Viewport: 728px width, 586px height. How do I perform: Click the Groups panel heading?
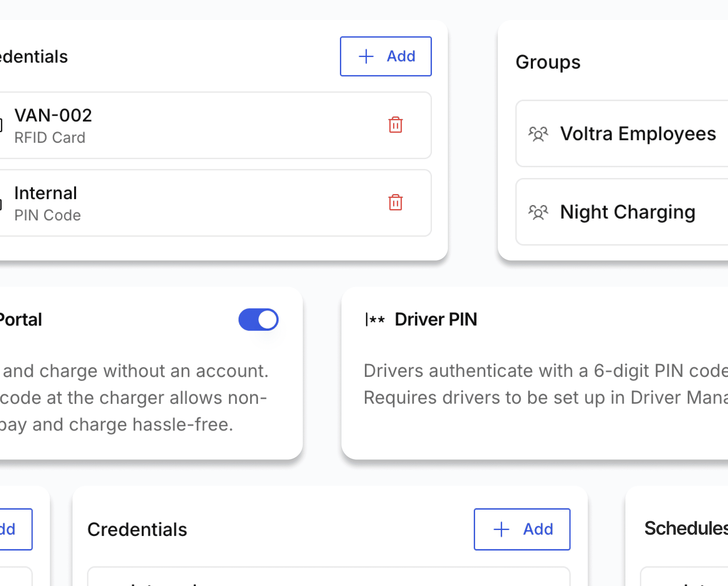tap(548, 62)
